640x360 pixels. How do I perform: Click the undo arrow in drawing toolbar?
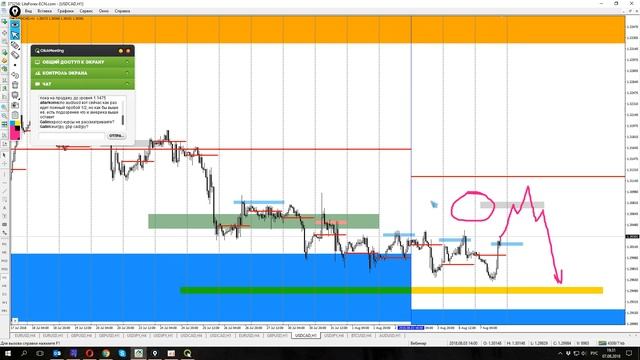tap(15, 75)
